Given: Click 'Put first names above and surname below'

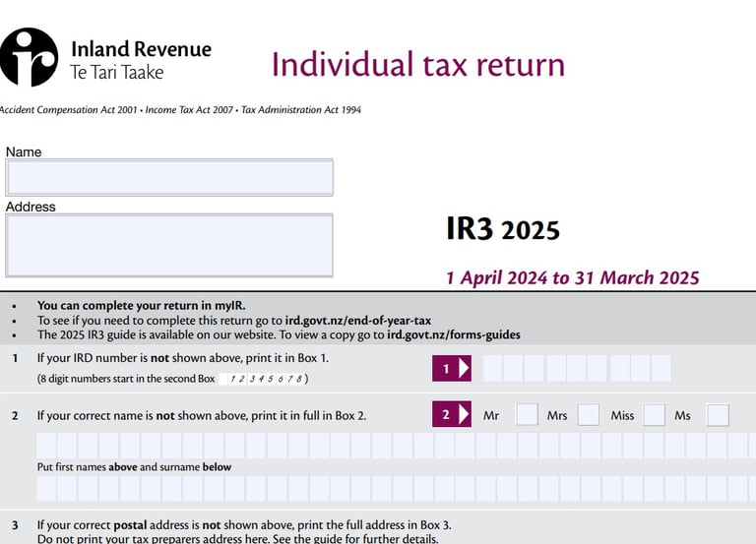Looking at the screenshot, I should coord(134,467).
